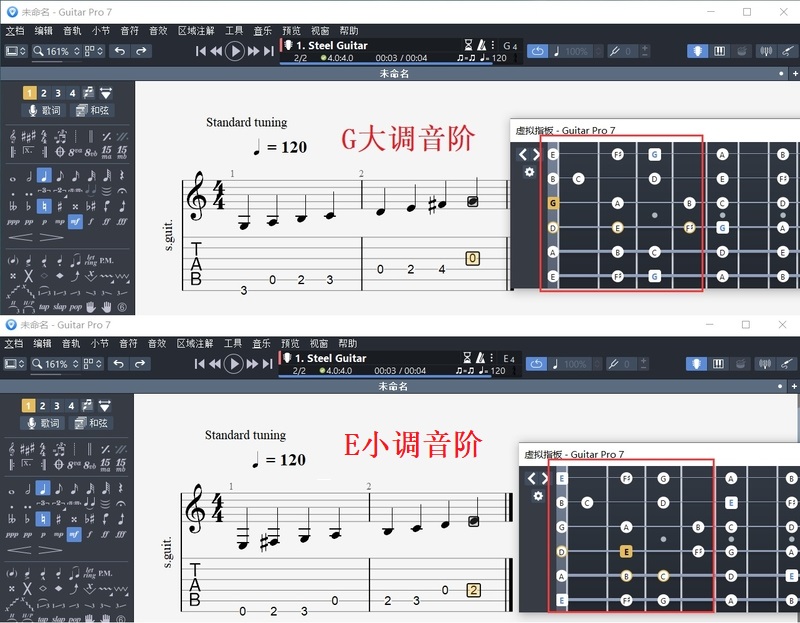Click the 歌词 lyrics button in the top window
800x623 pixels.
pos(44,111)
